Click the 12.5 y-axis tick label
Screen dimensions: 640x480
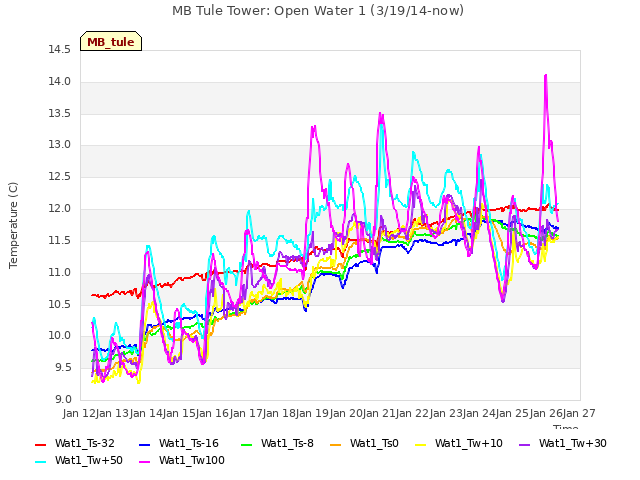[60, 177]
